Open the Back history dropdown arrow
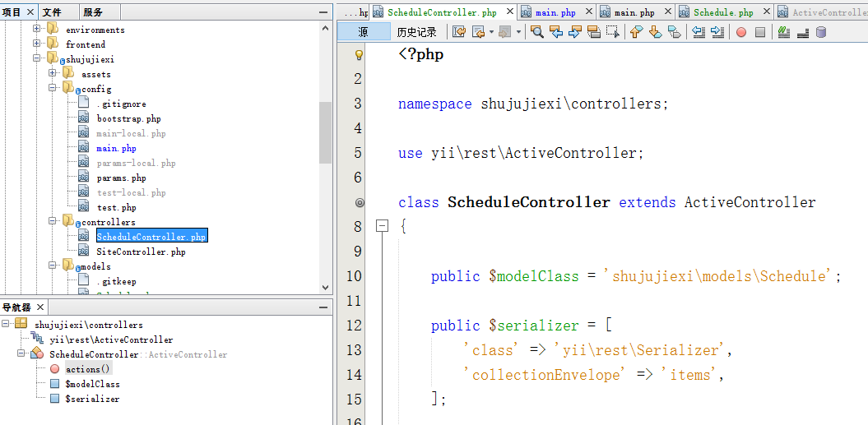This screenshot has height=425, width=868. point(491,32)
